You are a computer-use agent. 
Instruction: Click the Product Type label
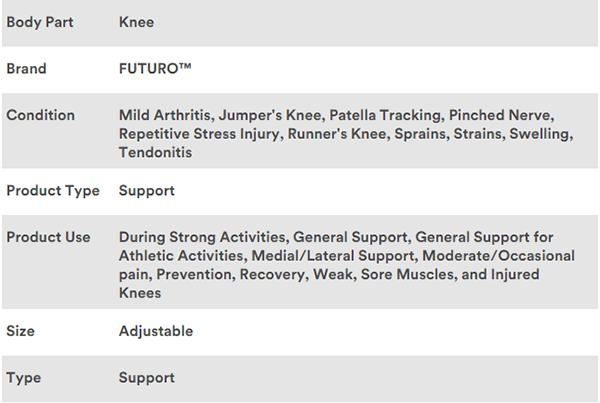click(53, 189)
